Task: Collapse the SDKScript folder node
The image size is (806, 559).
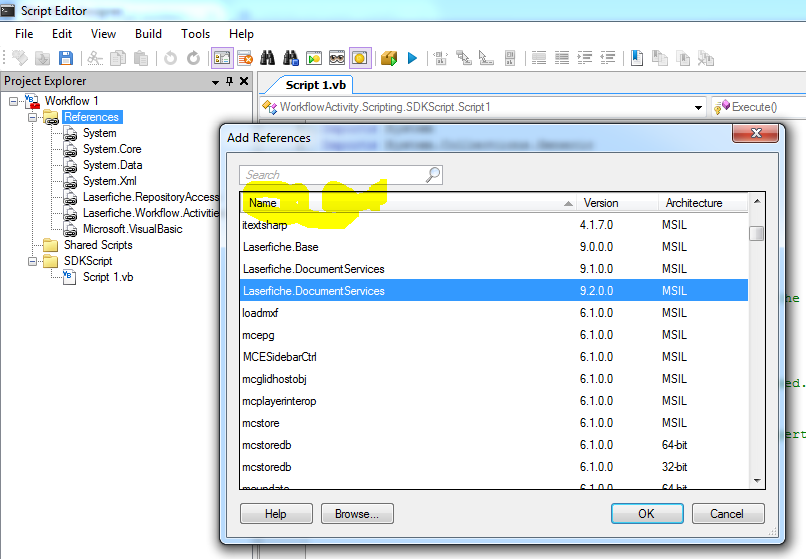Action: coord(32,261)
